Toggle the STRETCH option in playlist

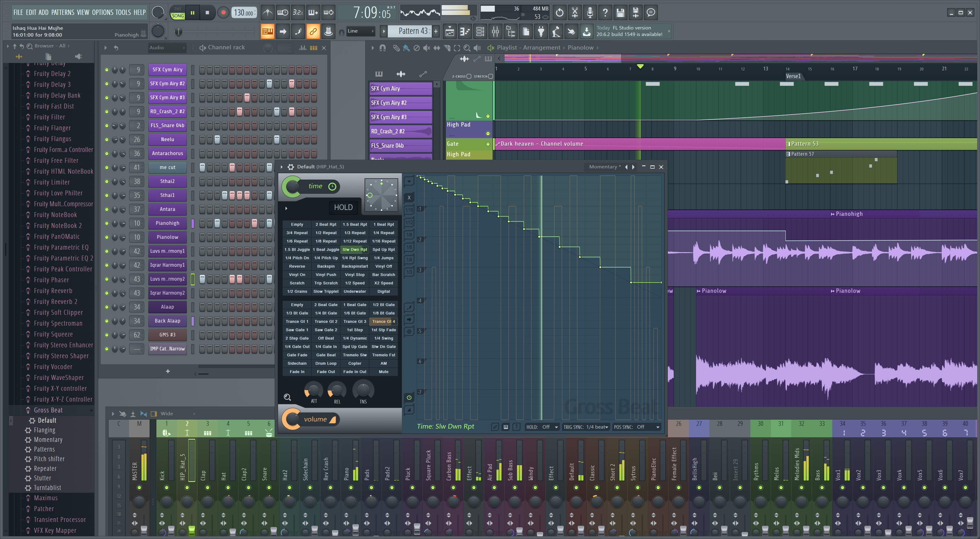tap(490, 76)
